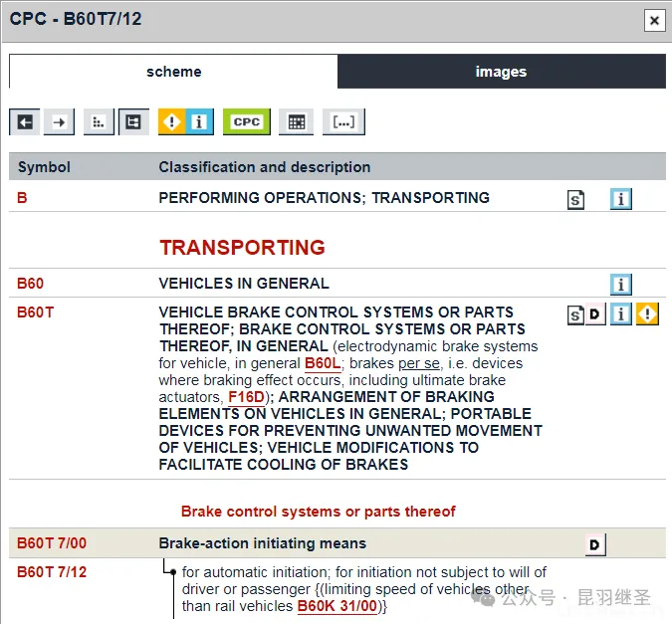Click the orange warning icon in B60T row
Image resolution: width=672 pixels, height=624 pixels.
tap(648, 314)
